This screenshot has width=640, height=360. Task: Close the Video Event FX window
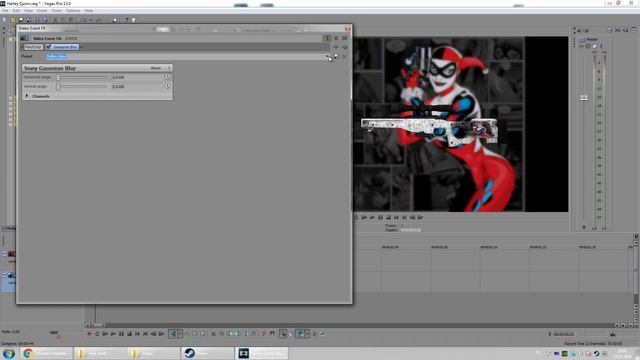347,28
